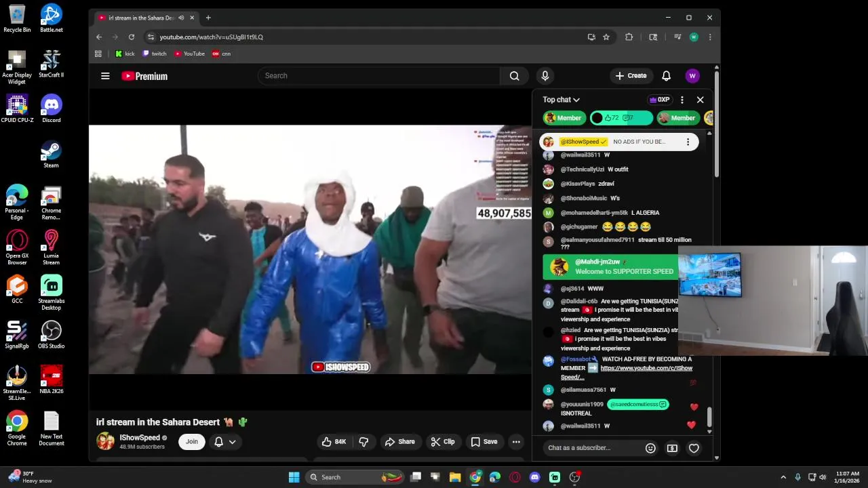The width and height of the screenshot is (868, 488).
Task: Bookmark this page with star icon
Action: [606, 37]
